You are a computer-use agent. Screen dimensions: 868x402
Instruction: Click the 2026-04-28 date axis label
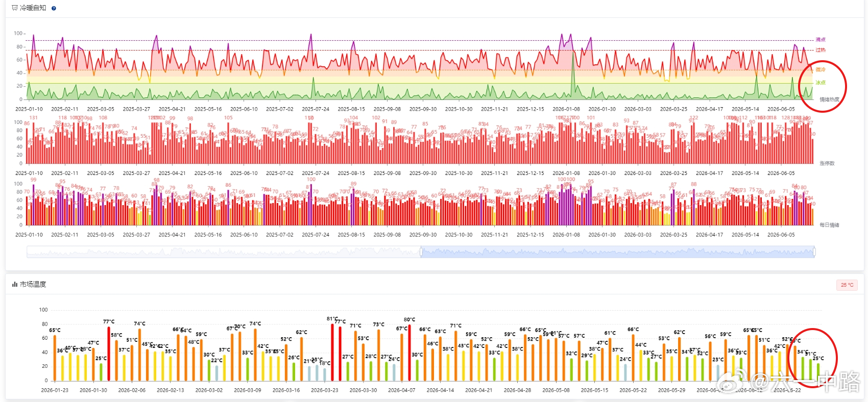tap(517, 390)
